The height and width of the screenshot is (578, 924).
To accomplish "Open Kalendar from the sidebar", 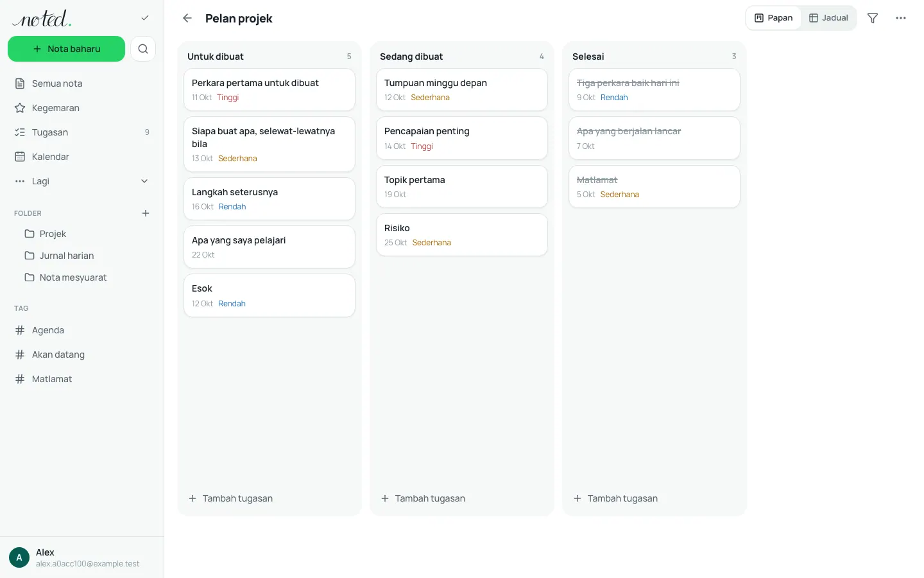I will [82, 157].
